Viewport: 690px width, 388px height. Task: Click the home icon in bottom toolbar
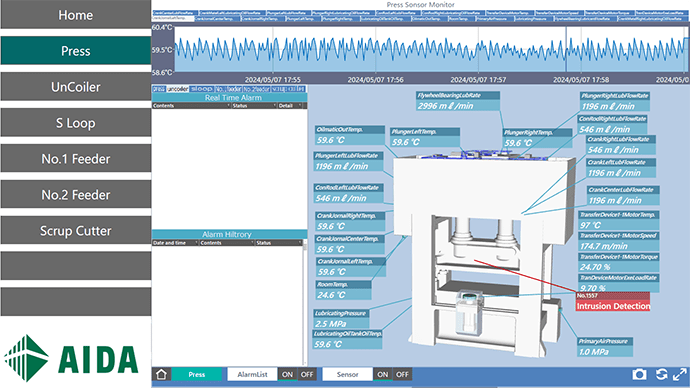161,374
